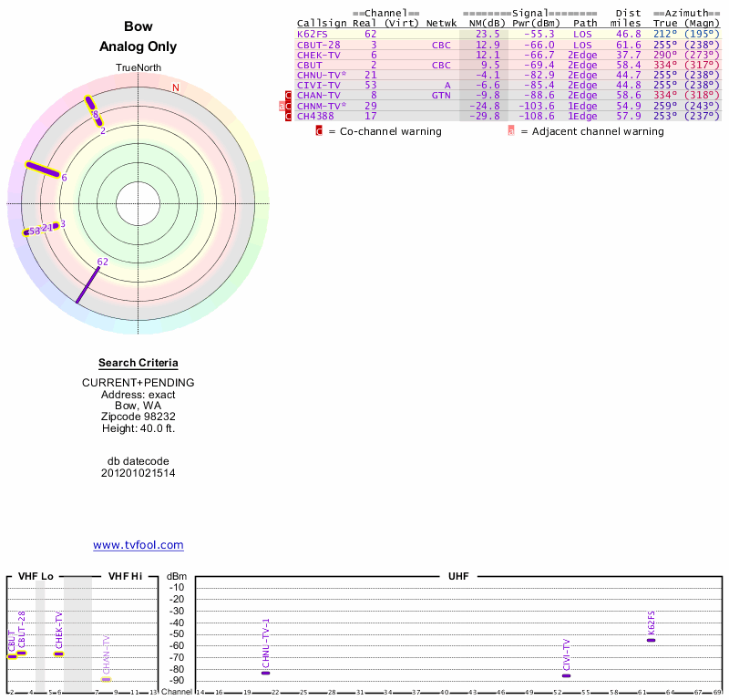The image size is (729, 700).
Task: Click the Callsign column header
Action: click(323, 23)
